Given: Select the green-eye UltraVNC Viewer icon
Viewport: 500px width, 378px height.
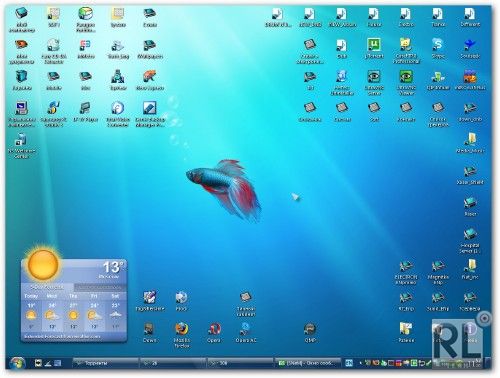Looking at the screenshot, I should coord(406,82).
